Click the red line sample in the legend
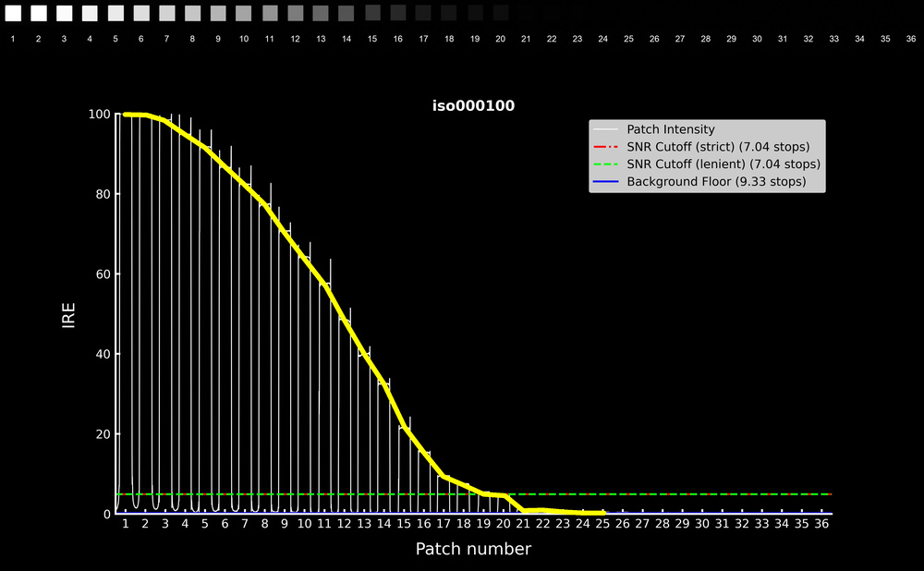This screenshot has height=571, width=924. tap(607, 147)
